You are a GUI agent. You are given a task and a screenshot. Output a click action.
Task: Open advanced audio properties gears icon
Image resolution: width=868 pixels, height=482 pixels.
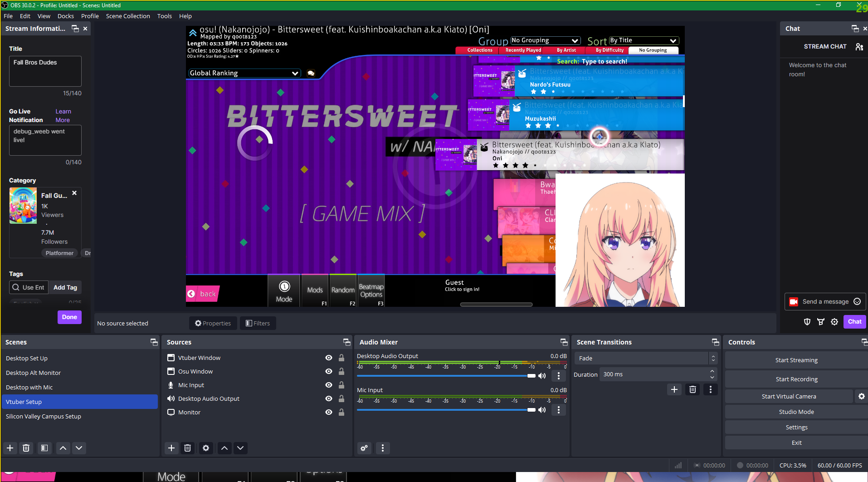coord(364,448)
